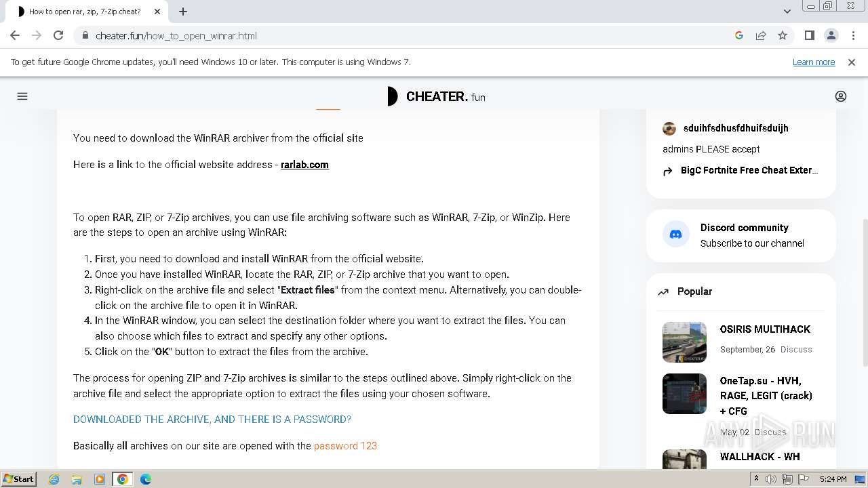Open the user account icon on site
The height and width of the screenshot is (488, 868).
pyautogui.click(x=841, y=96)
